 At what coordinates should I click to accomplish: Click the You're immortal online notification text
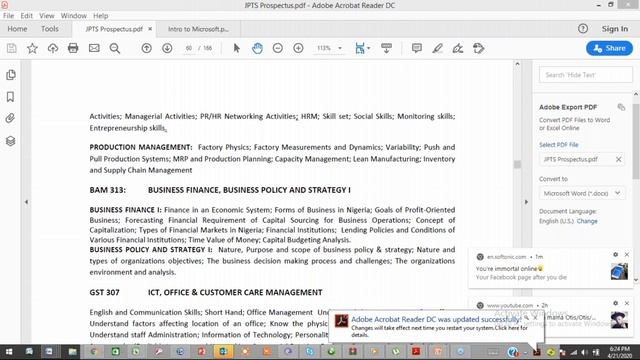[509, 269]
